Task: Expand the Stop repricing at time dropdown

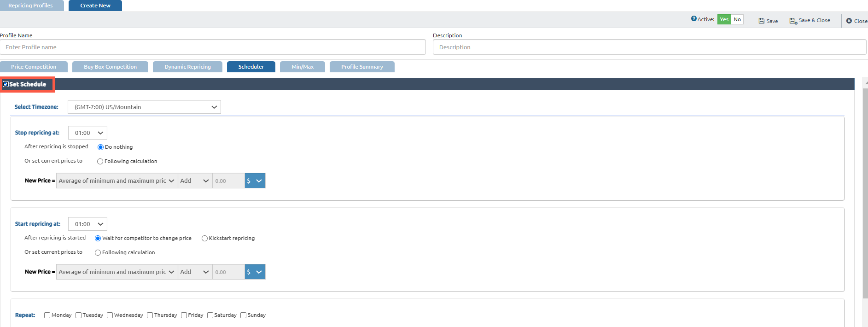Action: 87,133
